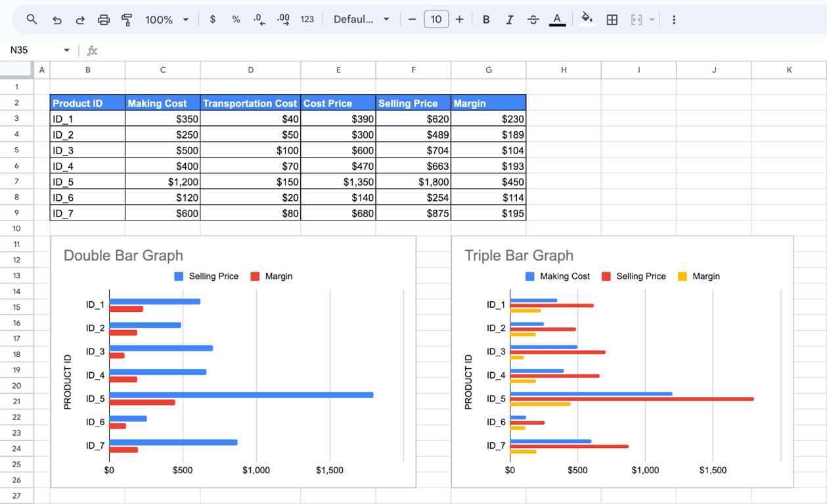Select cell with value $450
The image size is (827, 504).
(489, 182)
